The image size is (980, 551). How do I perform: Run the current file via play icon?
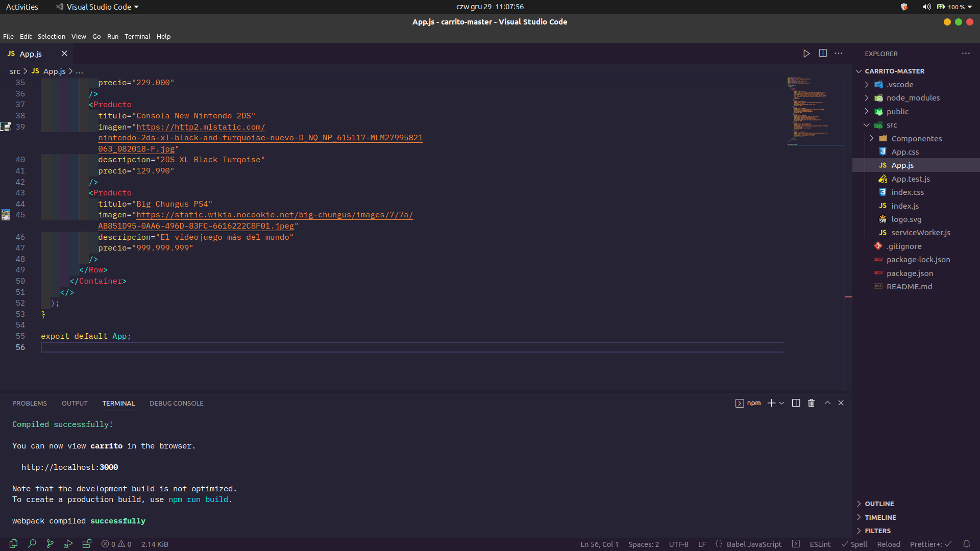click(806, 54)
